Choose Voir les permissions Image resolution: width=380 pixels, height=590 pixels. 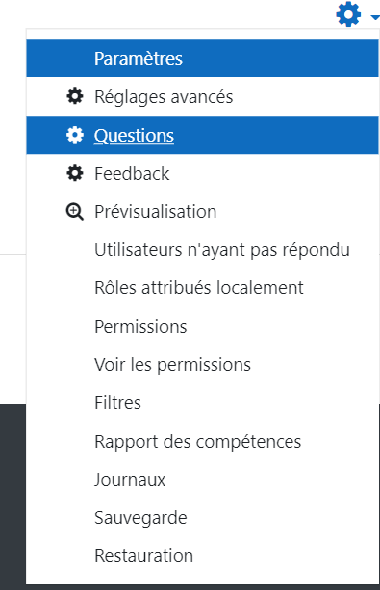[x=202, y=365]
